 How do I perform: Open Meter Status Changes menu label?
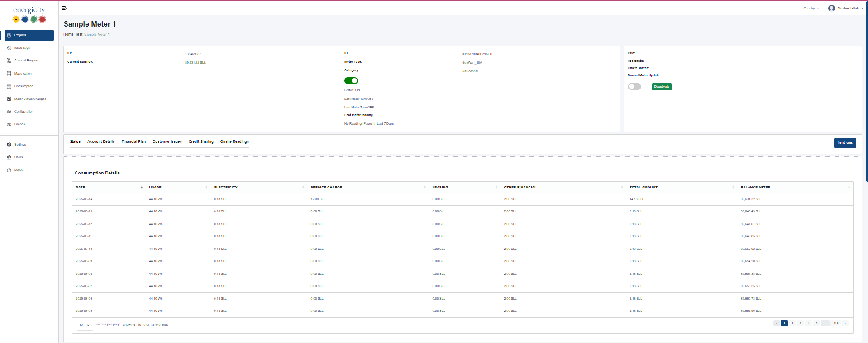click(30, 99)
